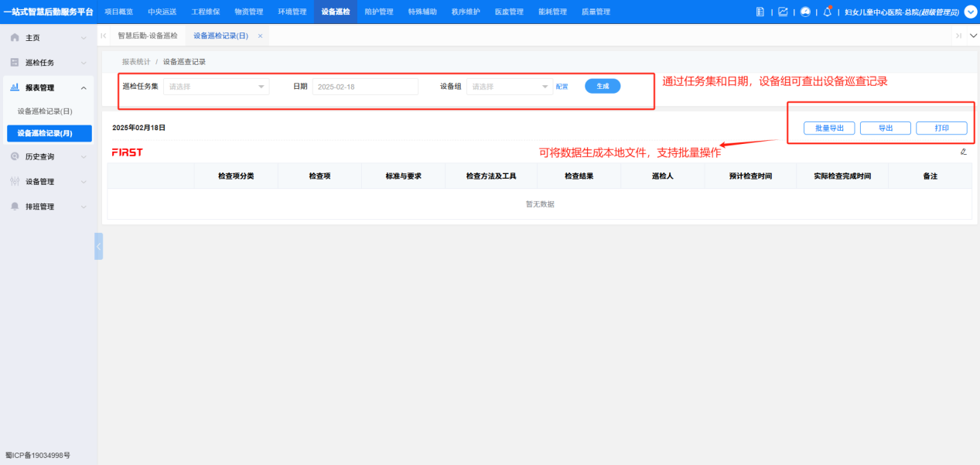Open the 设备组 dropdown

point(509,87)
